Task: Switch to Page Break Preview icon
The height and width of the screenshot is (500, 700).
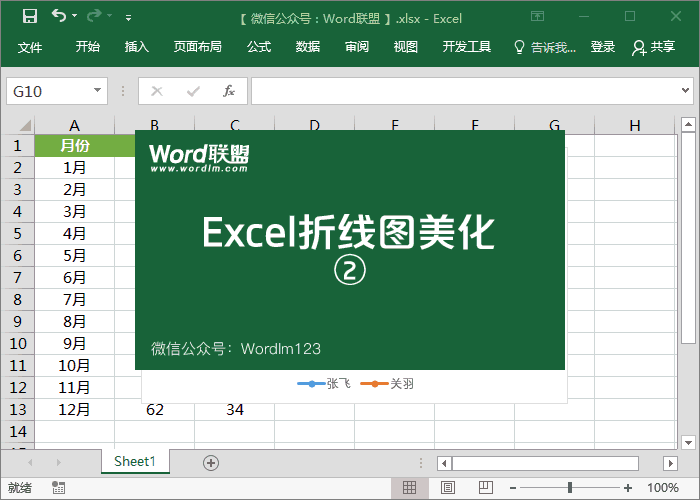Action: tap(485, 488)
